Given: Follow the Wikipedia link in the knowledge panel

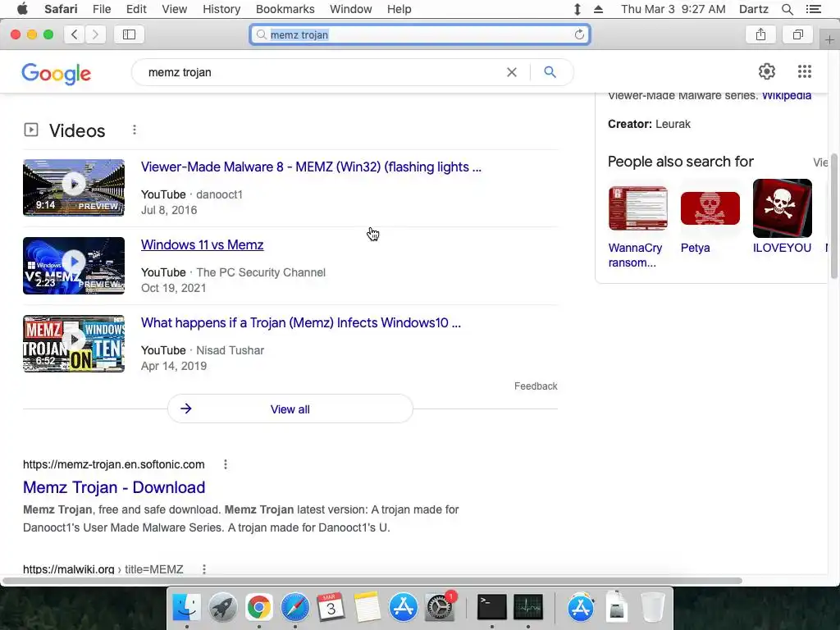Looking at the screenshot, I should click(787, 95).
